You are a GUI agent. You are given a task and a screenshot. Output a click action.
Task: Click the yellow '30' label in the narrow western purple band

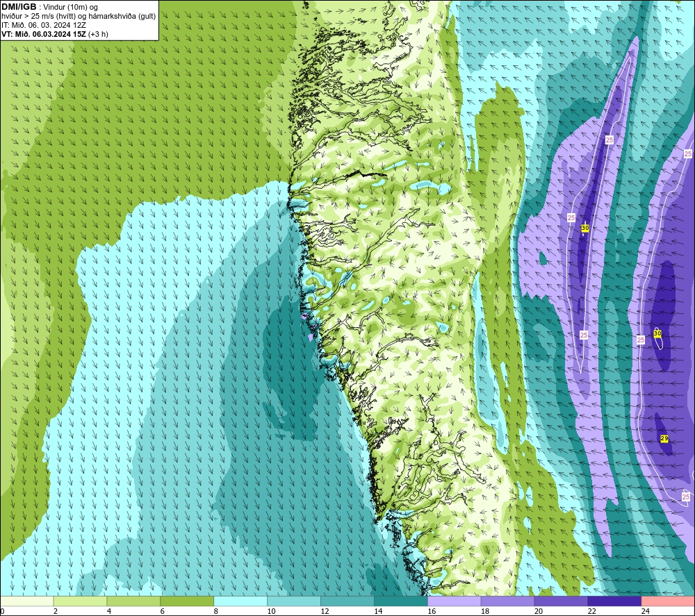coord(585,228)
